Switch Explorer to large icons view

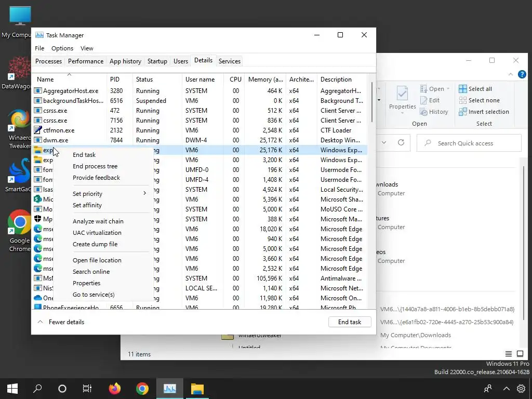[x=520, y=354]
